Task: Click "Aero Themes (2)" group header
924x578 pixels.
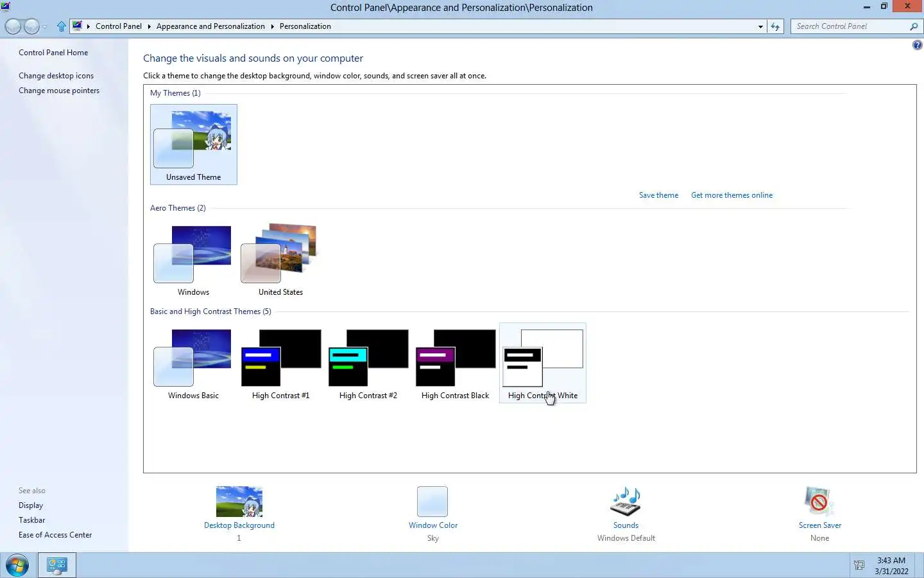Action: pyautogui.click(x=178, y=208)
